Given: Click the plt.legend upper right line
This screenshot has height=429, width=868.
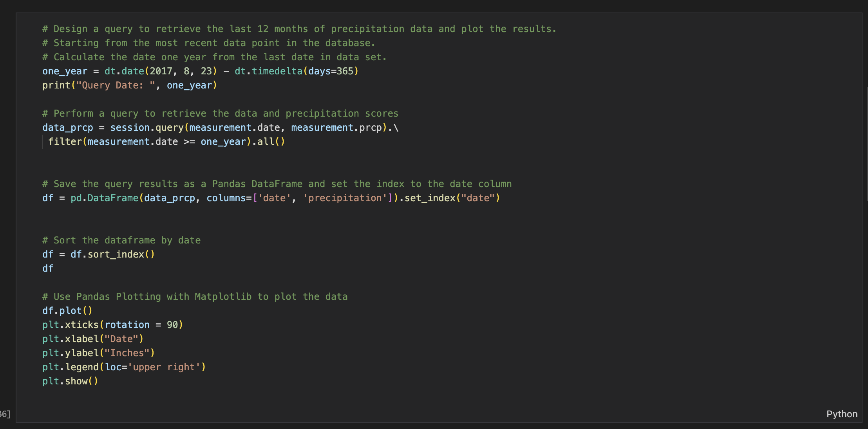Looking at the screenshot, I should point(123,367).
